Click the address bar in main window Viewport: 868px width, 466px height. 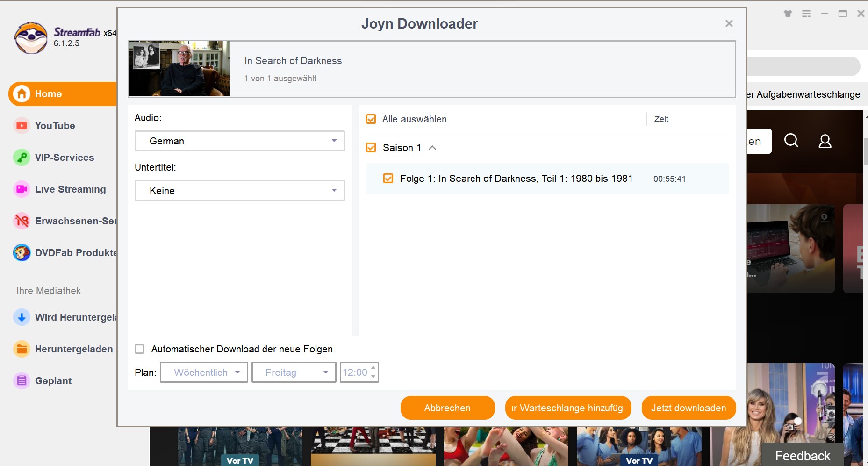(803, 66)
